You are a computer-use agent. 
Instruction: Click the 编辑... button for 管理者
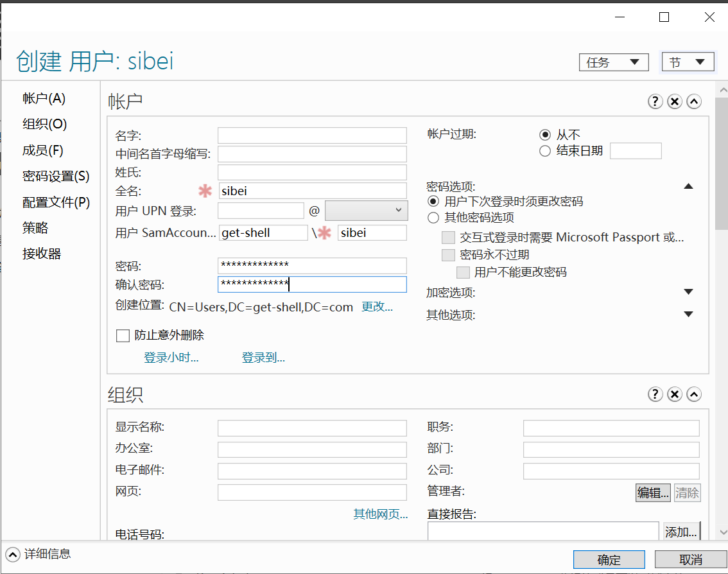coord(652,492)
